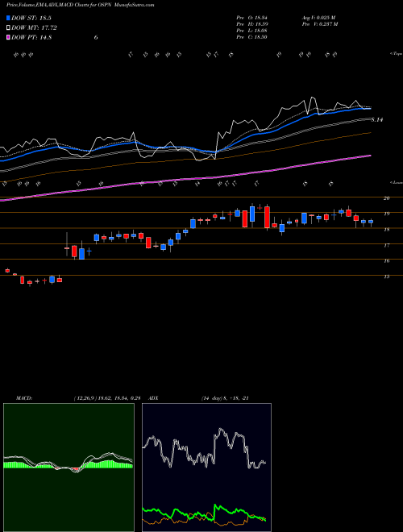The image size is (403, 532).
Task: Click the price axis label 19
Action: pos(386,214)
